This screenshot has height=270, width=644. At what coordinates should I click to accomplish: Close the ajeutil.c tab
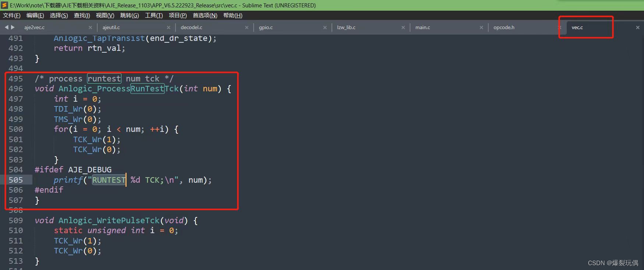(169, 28)
